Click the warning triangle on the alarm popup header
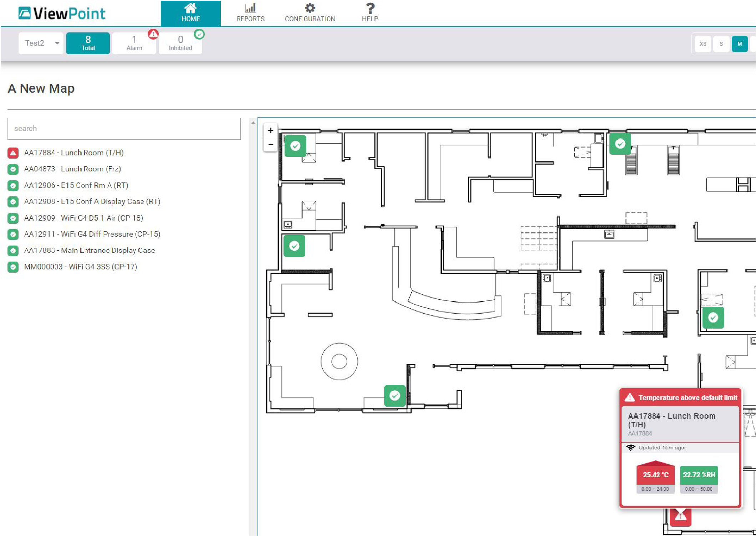The width and height of the screenshot is (756, 536). click(630, 397)
